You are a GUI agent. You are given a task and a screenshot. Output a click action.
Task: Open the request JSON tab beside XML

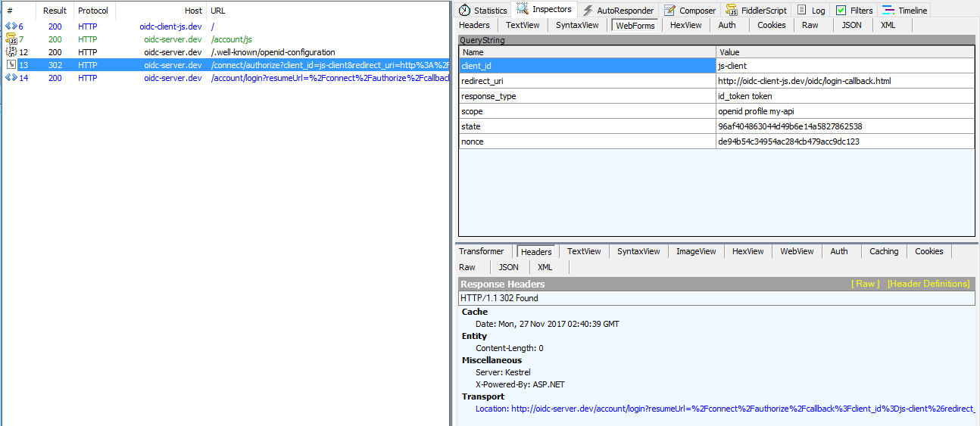point(852,25)
